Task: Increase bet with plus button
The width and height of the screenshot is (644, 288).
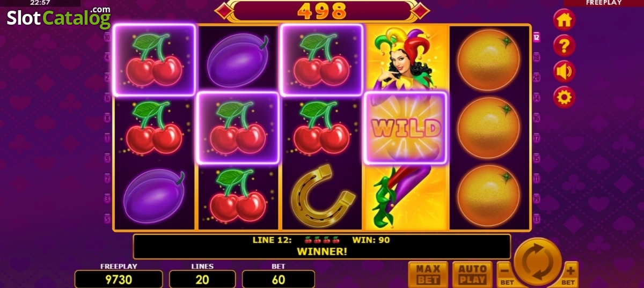Action: pyautogui.click(x=569, y=275)
